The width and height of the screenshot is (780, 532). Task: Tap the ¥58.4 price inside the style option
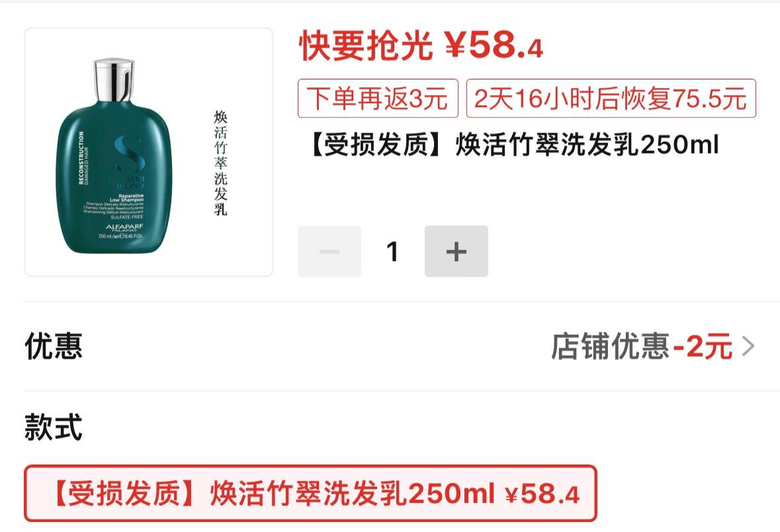coord(542,494)
